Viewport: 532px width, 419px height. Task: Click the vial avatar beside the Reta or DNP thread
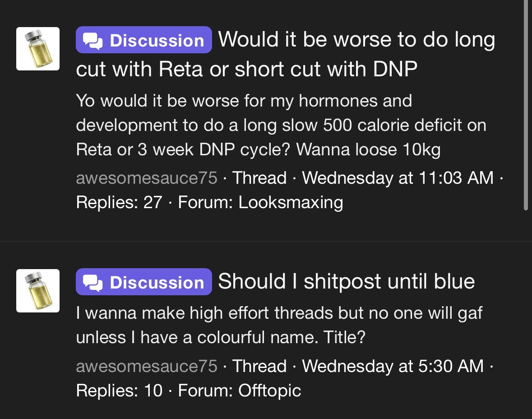coord(38,49)
